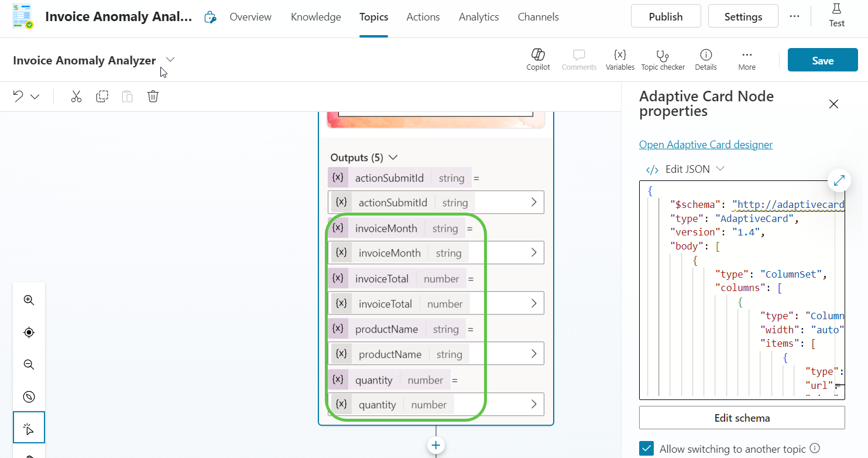Go to the Analytics tab

478,17
